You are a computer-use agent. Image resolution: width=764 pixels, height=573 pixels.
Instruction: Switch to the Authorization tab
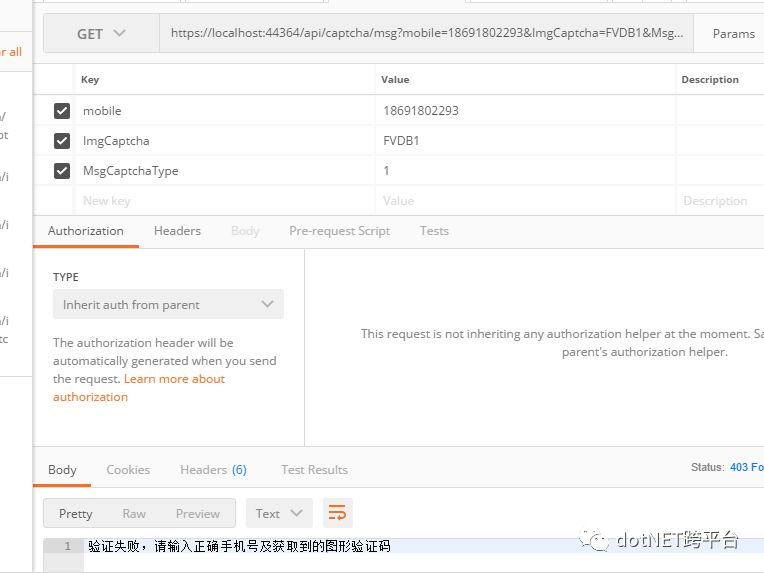coord(86,231)
